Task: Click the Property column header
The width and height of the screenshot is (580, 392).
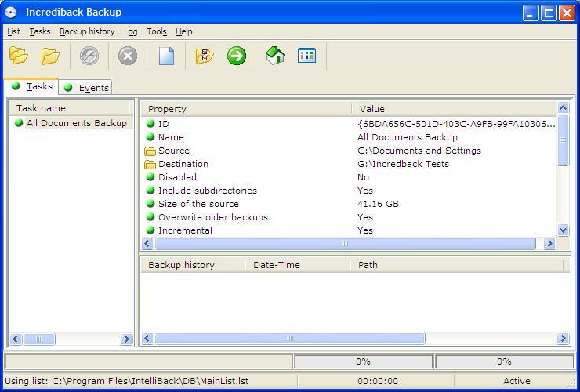Action: (x=246, y=109)
